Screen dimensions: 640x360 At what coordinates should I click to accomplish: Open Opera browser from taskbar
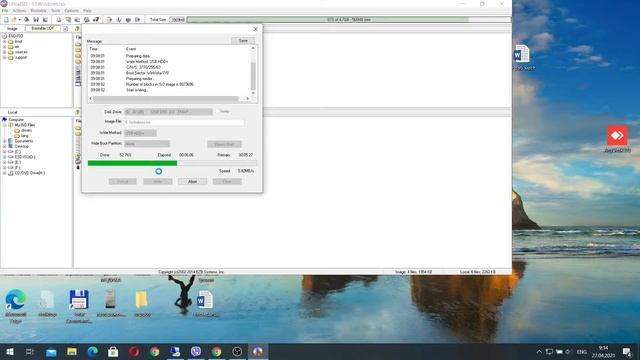pyautogui.click(x=134, y=351)
